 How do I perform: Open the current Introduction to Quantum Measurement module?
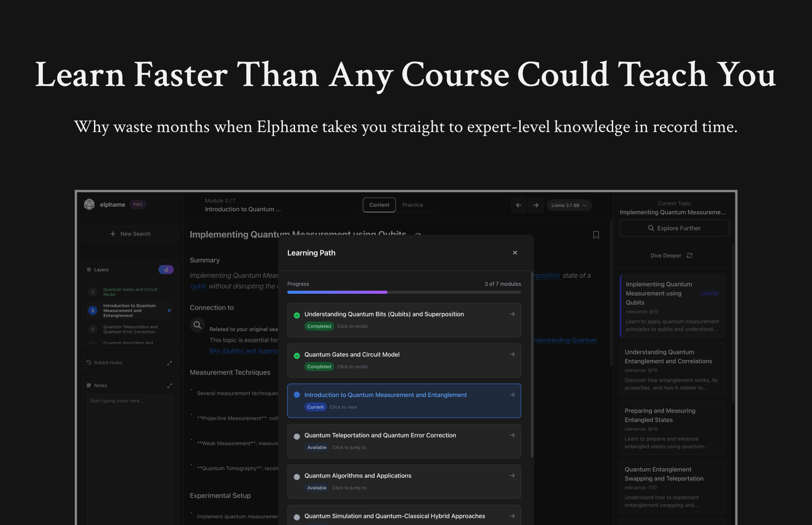click(x=404, y=401)
